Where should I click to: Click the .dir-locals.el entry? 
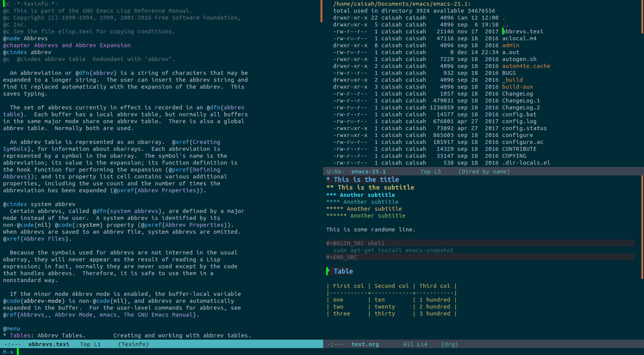click(x=526, y=163)
